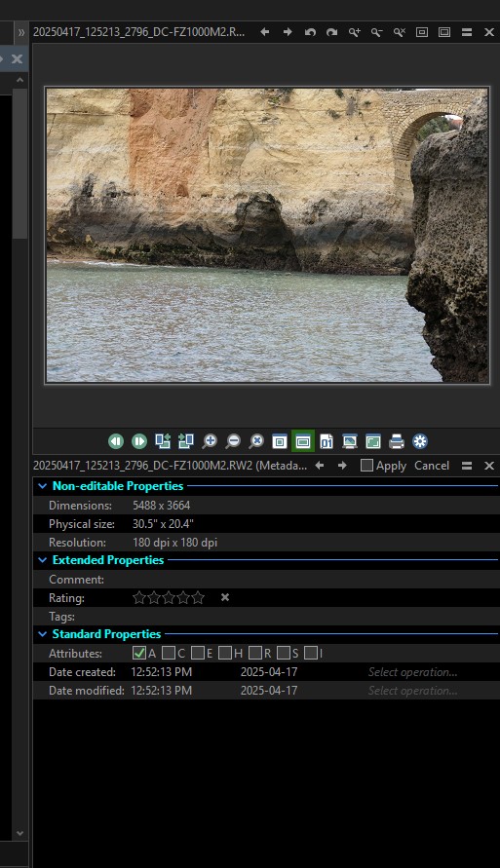Click rotate left icon in preview header
Viewport: 500px width, 868px height.
click(x=310, y=32)
